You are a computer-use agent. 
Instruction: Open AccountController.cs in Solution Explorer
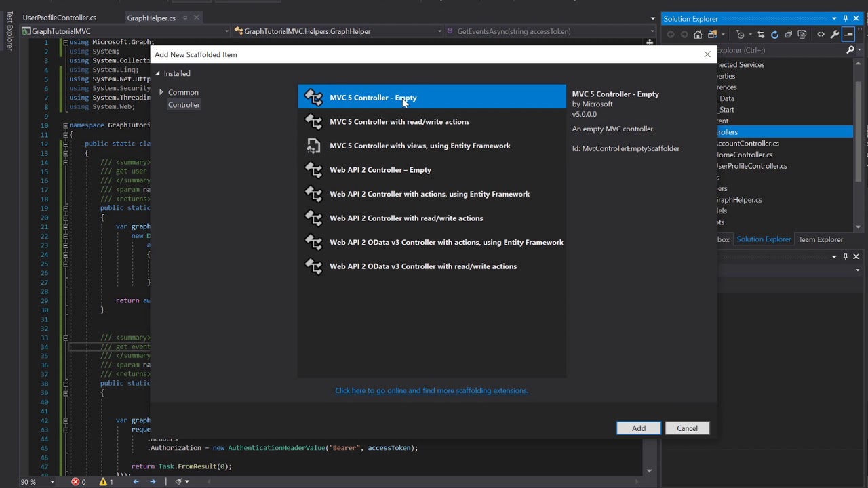[748, 143]
